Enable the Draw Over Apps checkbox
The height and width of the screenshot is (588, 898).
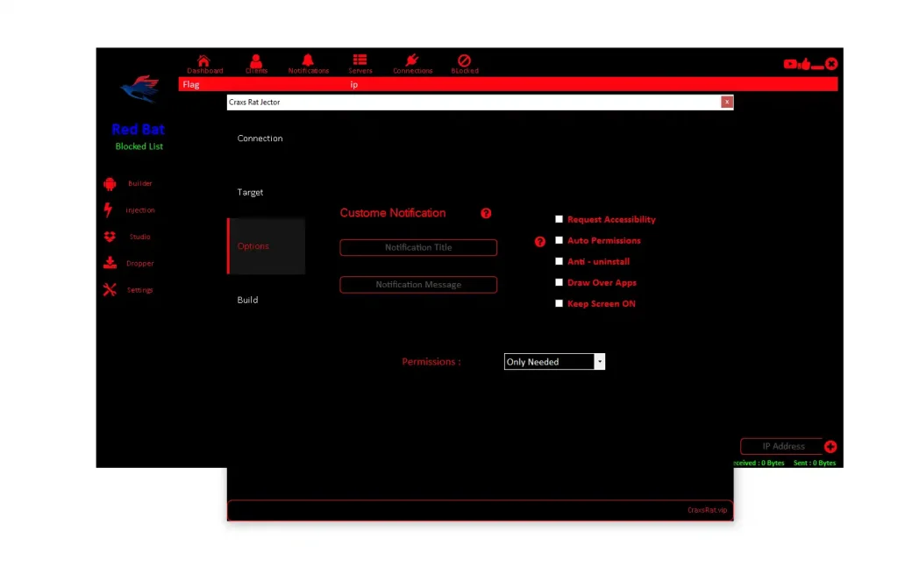pyautogui.click(x=559, y=282)
